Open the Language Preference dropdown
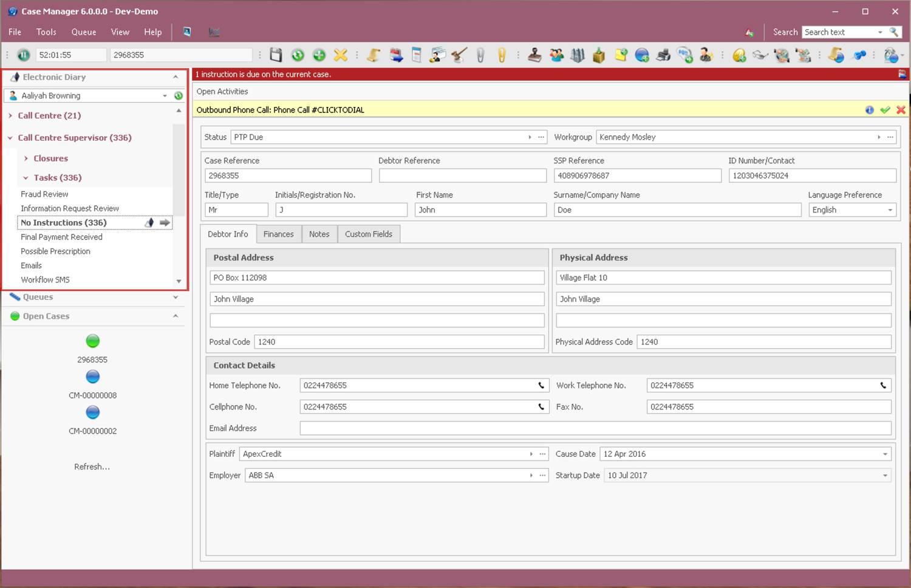This screenshot has width=911, height=588. pos(890,210)
